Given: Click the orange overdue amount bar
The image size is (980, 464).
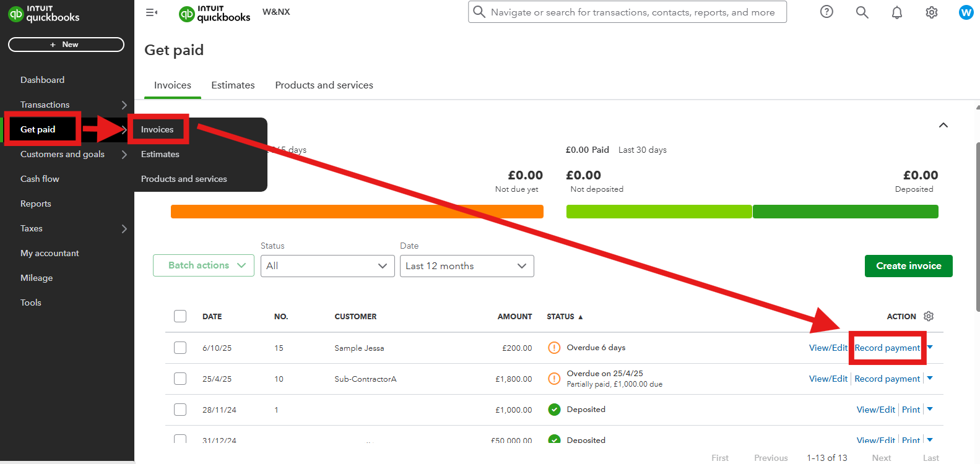Looking at the screenshot, I should [357, 212].
